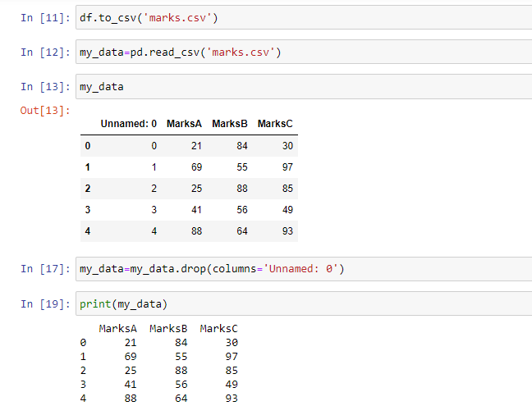Image resolution: width=532 pixels, height=415 pixels.
Task: Select the In [19] prompt label
Action: [45, 303]
